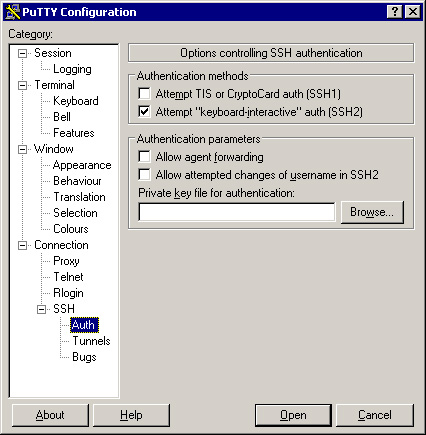Open Bell settings
The image size is (426, 435).
point(62,117)
